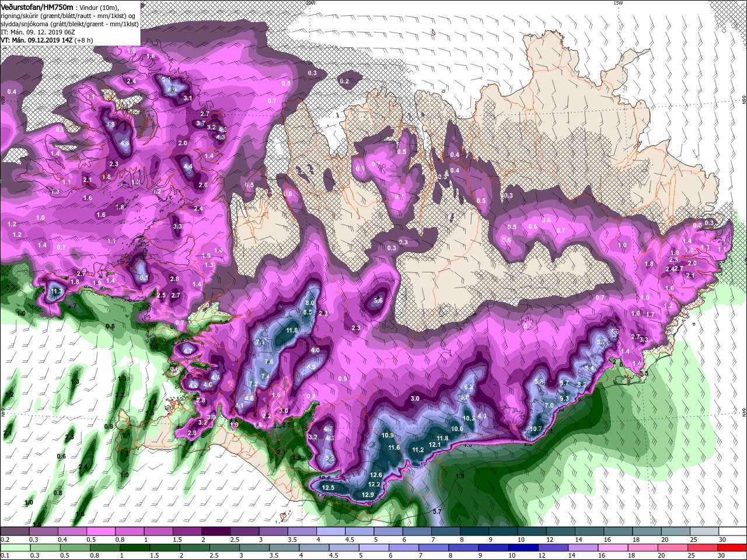Click the 8.5 value label
The height and width of the screenshot is (560, 747).
pyautogui.click(x=308, y=312)
